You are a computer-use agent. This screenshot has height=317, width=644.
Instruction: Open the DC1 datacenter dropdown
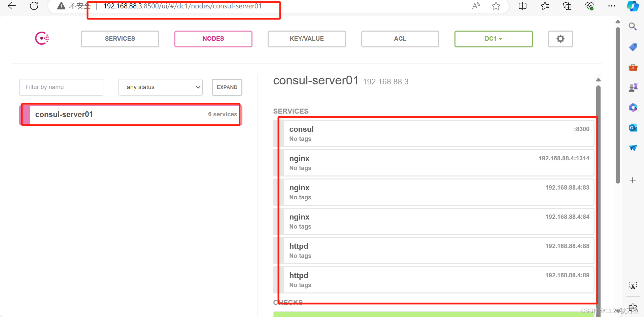click(x=494, y=39)
